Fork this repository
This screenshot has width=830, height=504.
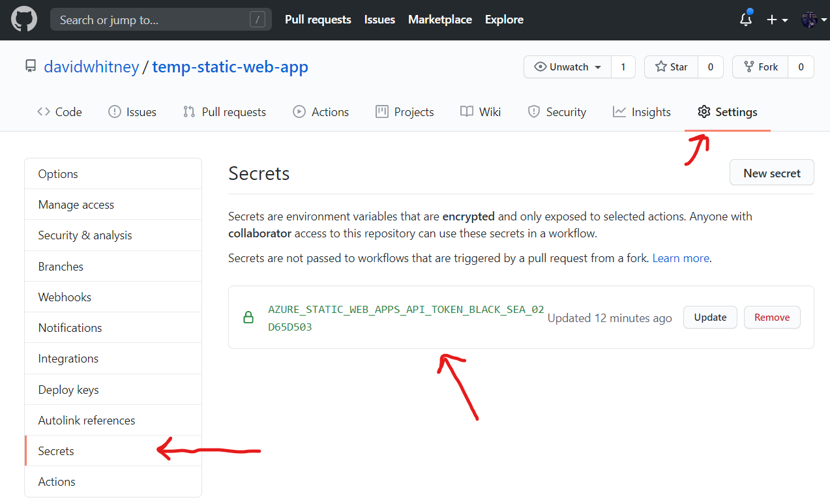pyautogui.click(x=760, y=67)
